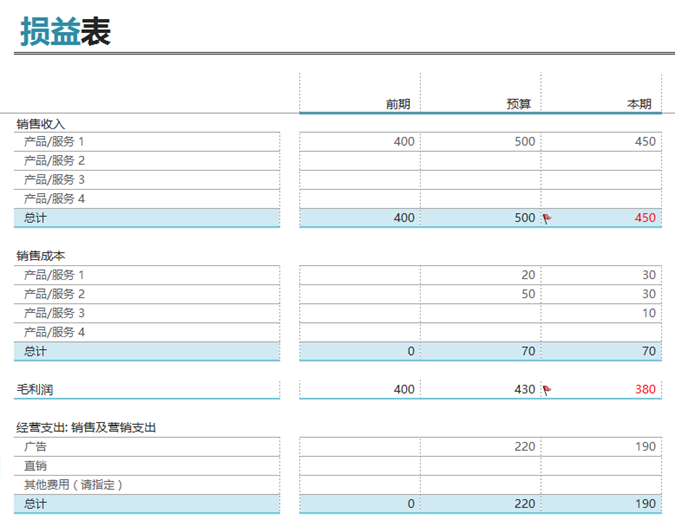
Task: Select 预算 value 50 in sales cost product 2
Action: 528,294
